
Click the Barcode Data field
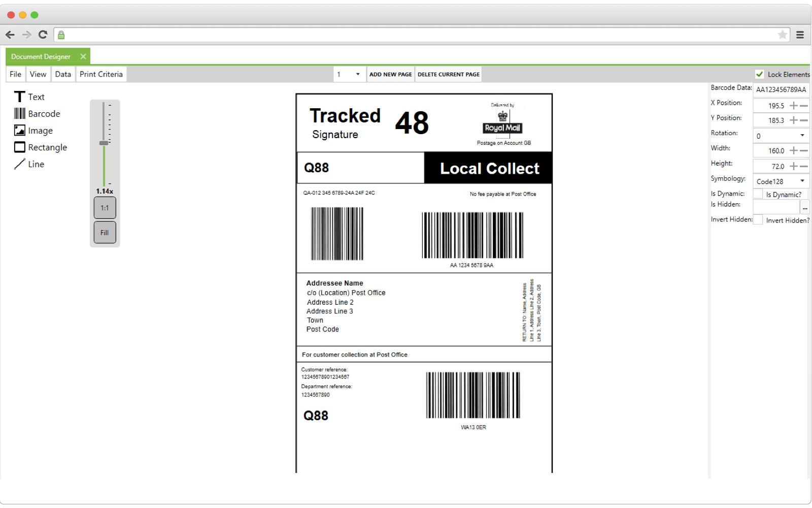[x=781, y=89]
